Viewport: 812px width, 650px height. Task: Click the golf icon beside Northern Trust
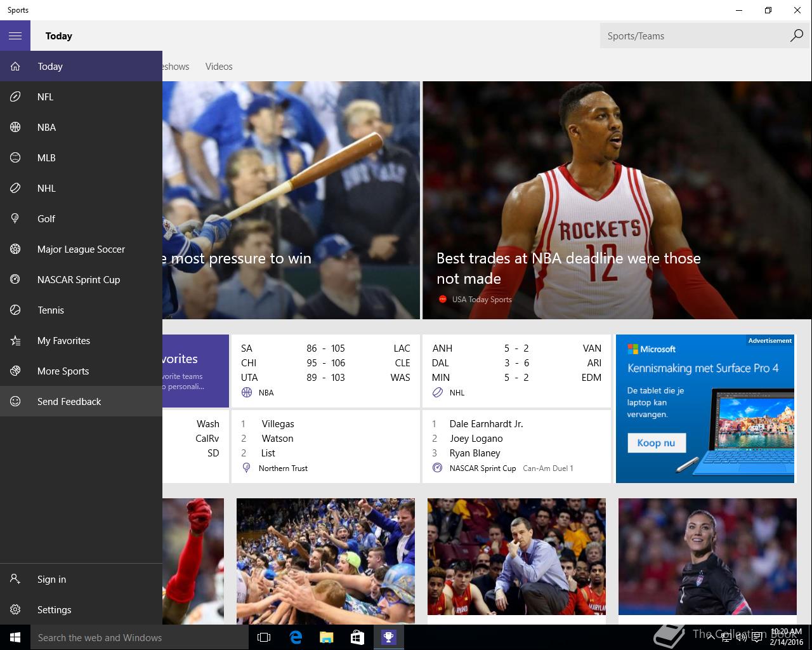[247, 468]
